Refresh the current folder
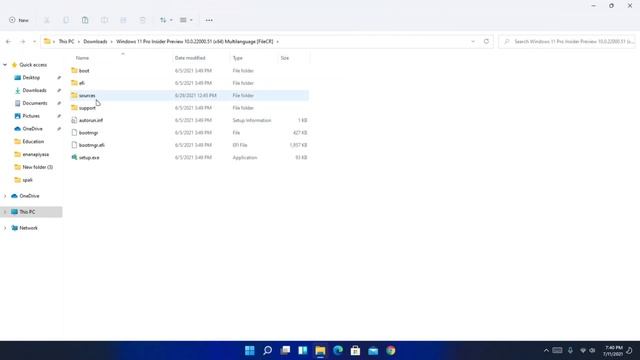The width and height of the screenshot is (640, 360). pyautogui.click(x=486, y=42)
